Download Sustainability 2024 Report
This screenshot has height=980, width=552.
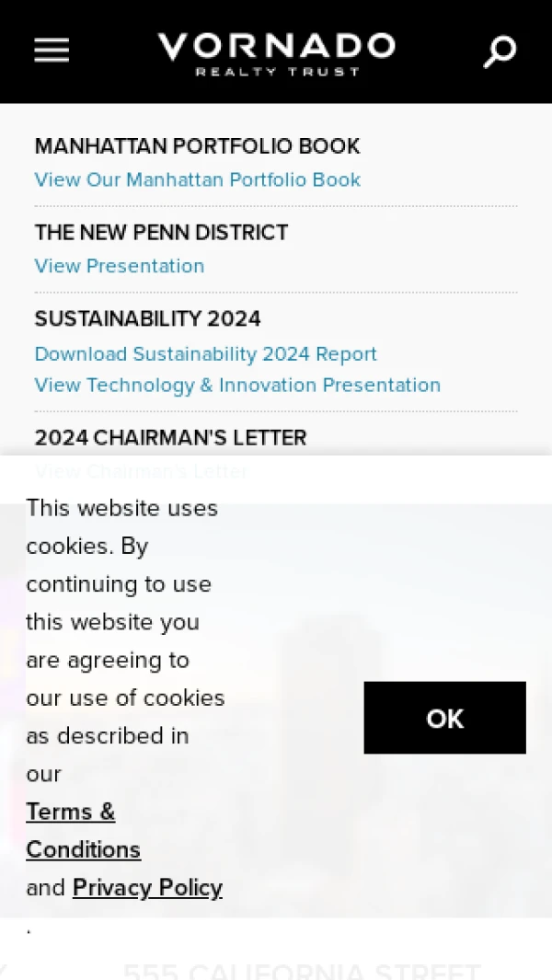205,354
